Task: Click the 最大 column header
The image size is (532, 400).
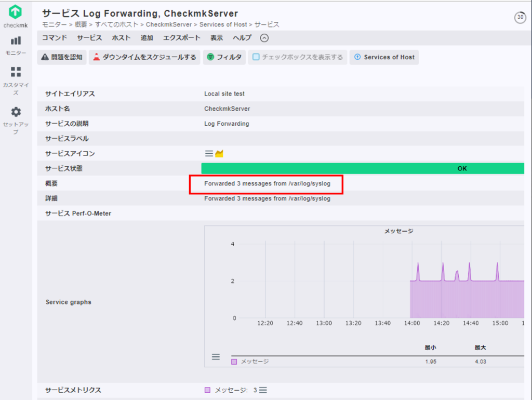Action: pyautogui.click(x=480, y=348)
